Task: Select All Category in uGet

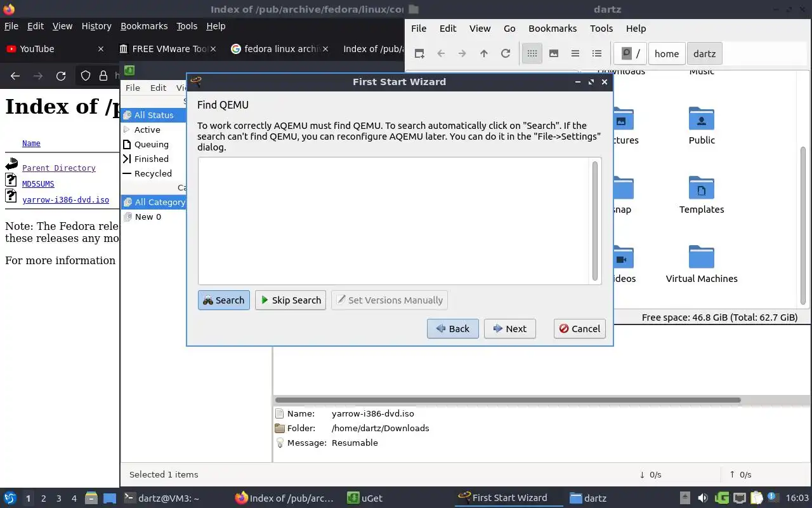Action: point(154,203)
